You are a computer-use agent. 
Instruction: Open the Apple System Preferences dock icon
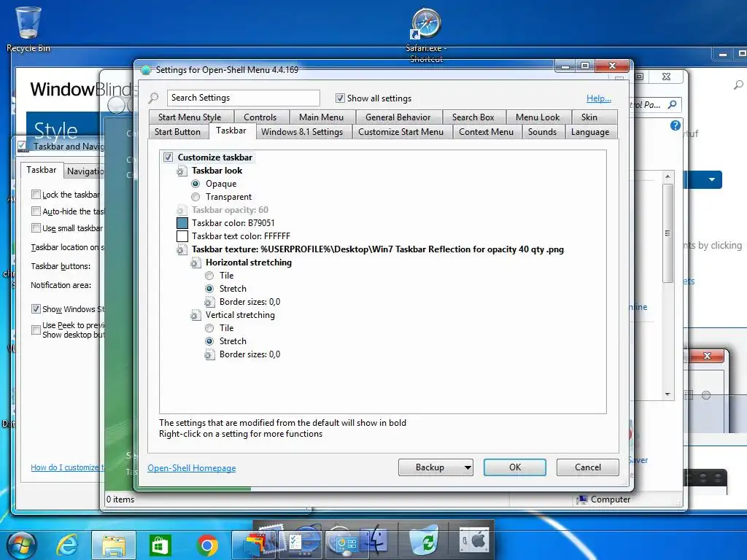[474, 540]
